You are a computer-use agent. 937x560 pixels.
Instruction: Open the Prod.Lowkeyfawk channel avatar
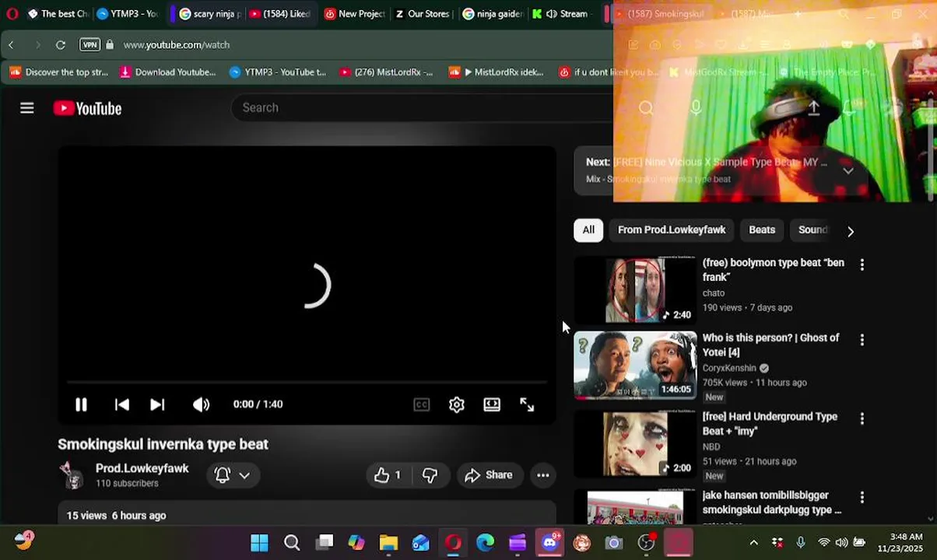click(x=72, y=475)
